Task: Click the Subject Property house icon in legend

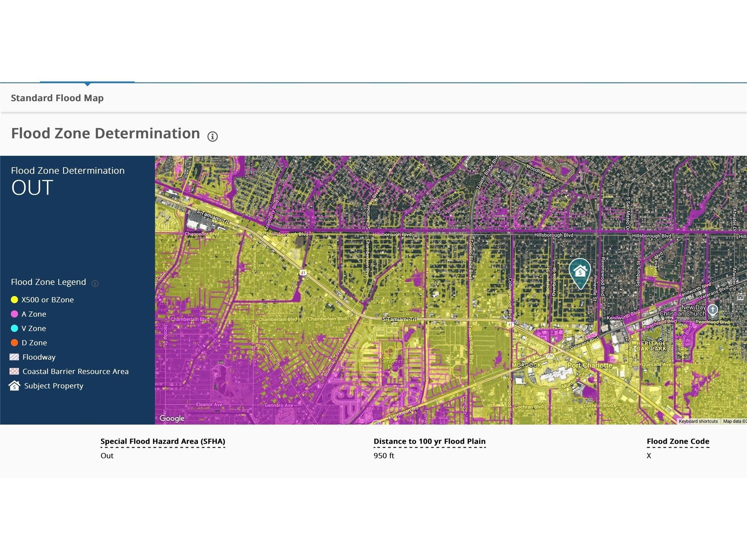Action: 15,386
